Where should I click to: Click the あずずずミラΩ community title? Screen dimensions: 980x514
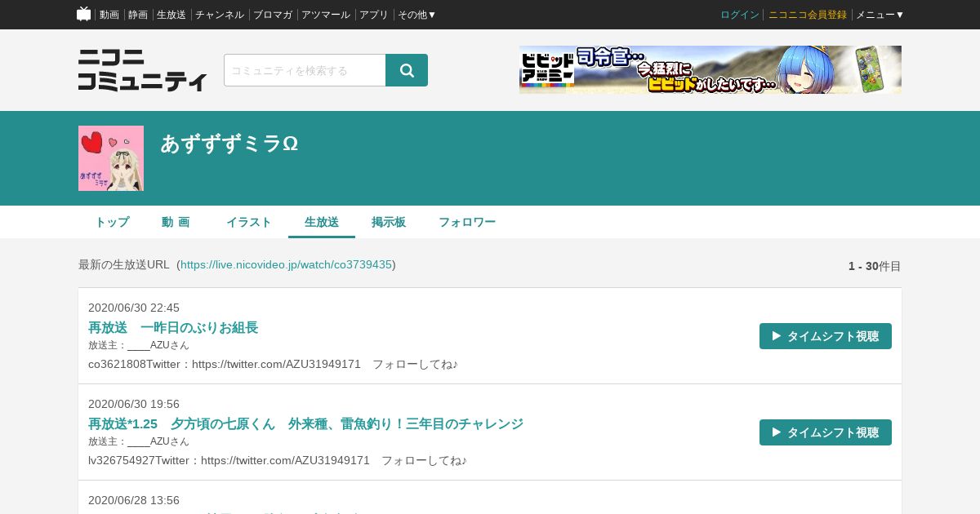pyautogui.click(x=229, y=144)
